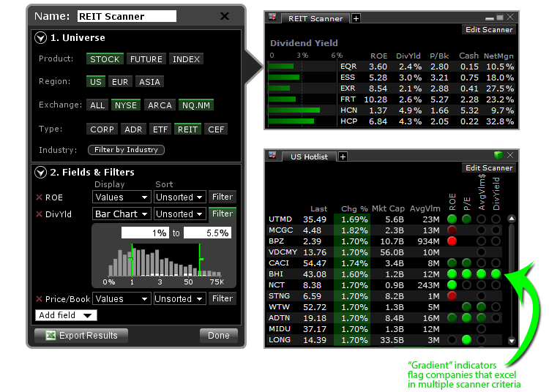Screen dimensions: 549x392
Task: Add a new tab beside REIT Scanner
Action: 356,18
